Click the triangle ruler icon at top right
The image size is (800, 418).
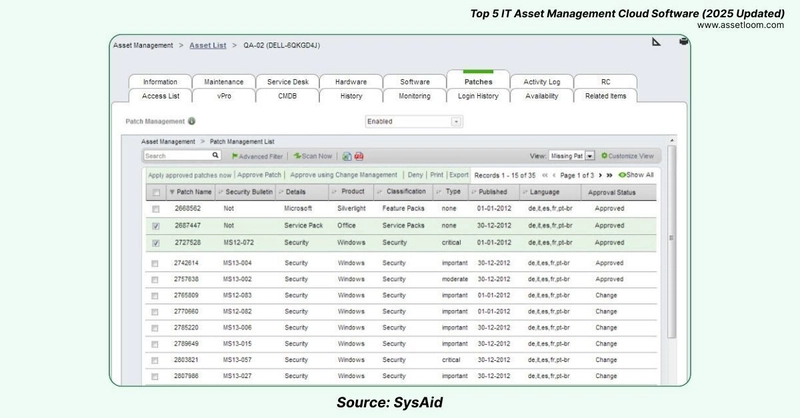[656, 41]
